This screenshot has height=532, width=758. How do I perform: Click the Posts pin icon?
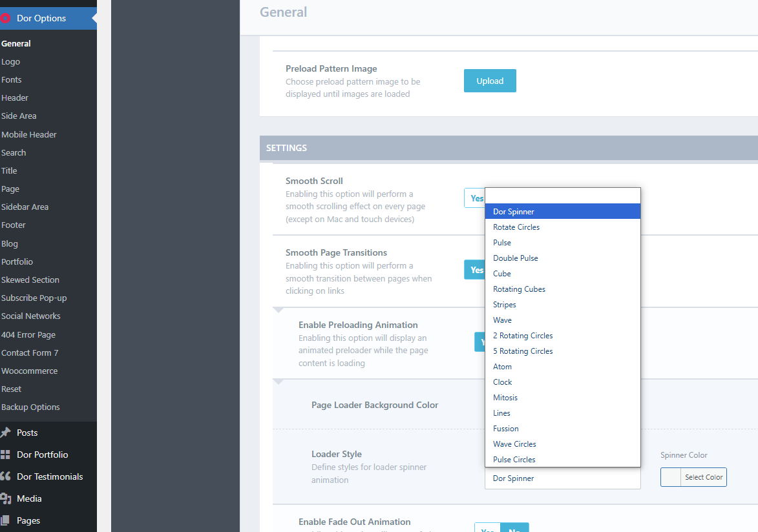[x=5, y=433]
